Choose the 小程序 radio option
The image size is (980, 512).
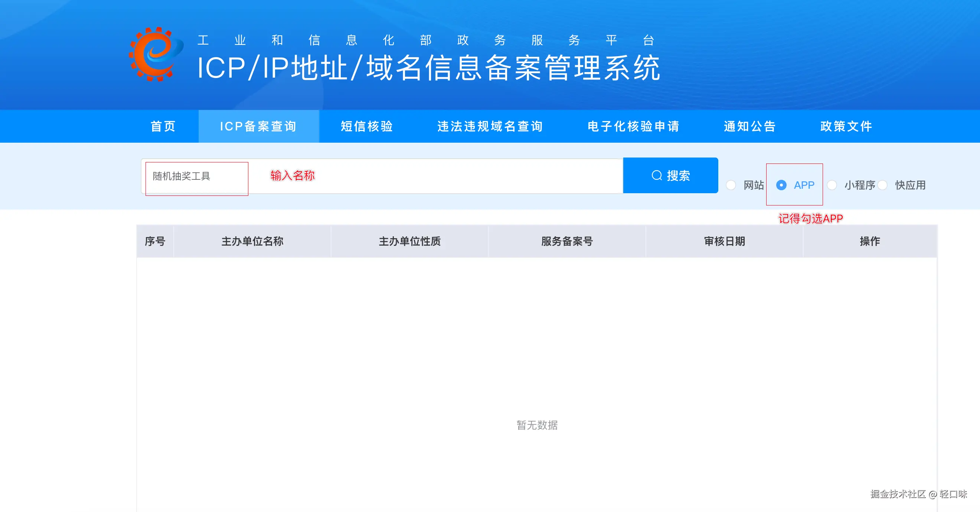coord(832,185)
